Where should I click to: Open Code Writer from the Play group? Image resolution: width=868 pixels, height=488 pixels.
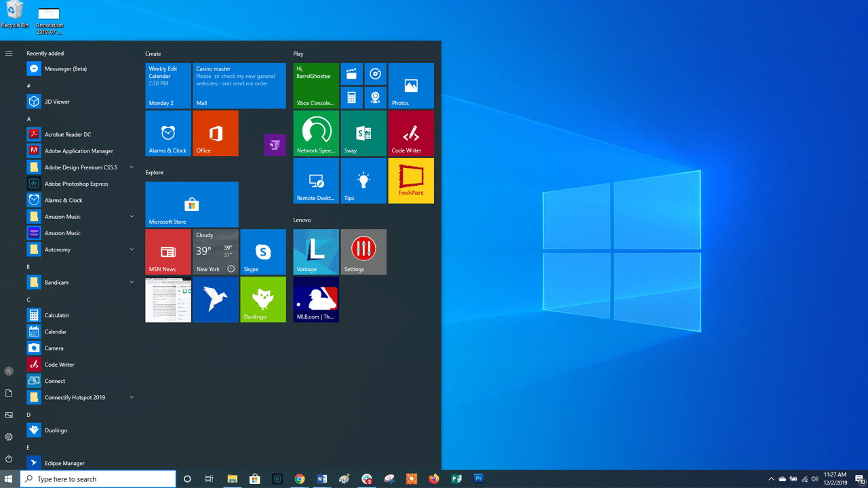click(x=410, y=133)
